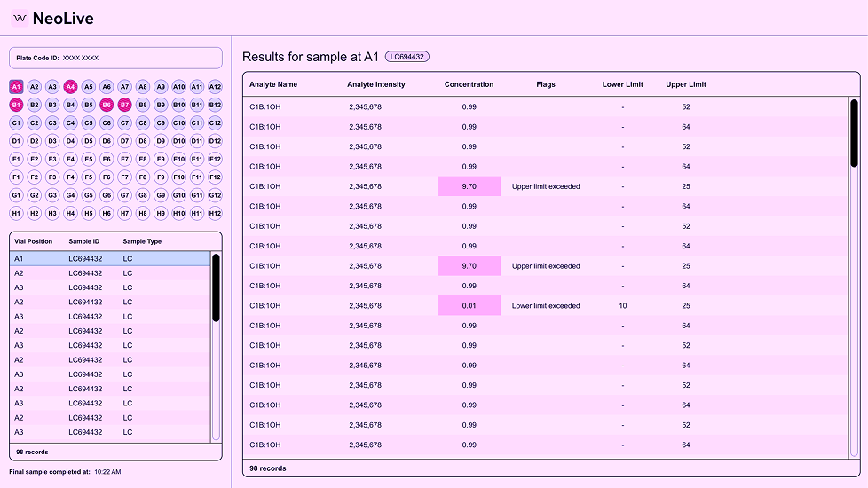Click 'Results for sample at A1' heading

(311, 57)
